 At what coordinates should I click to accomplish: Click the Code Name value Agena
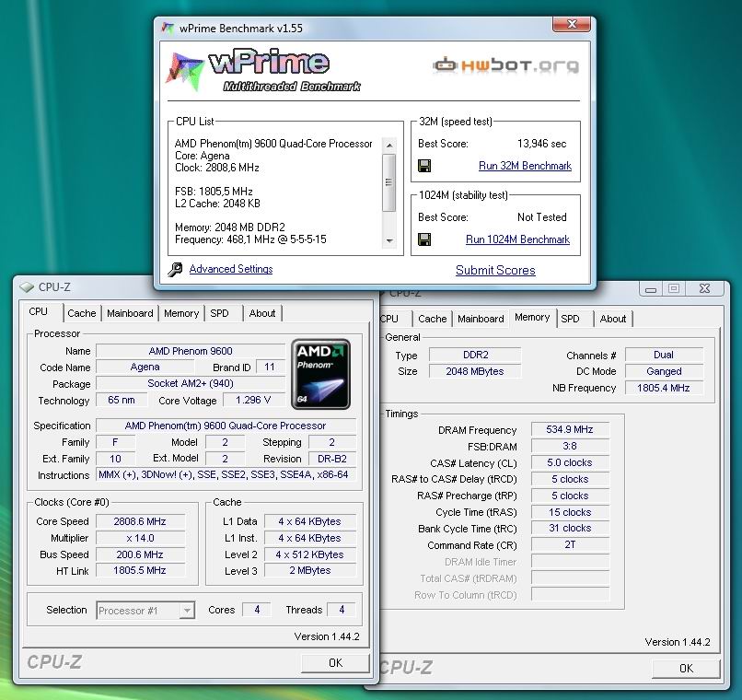[145, 367]
